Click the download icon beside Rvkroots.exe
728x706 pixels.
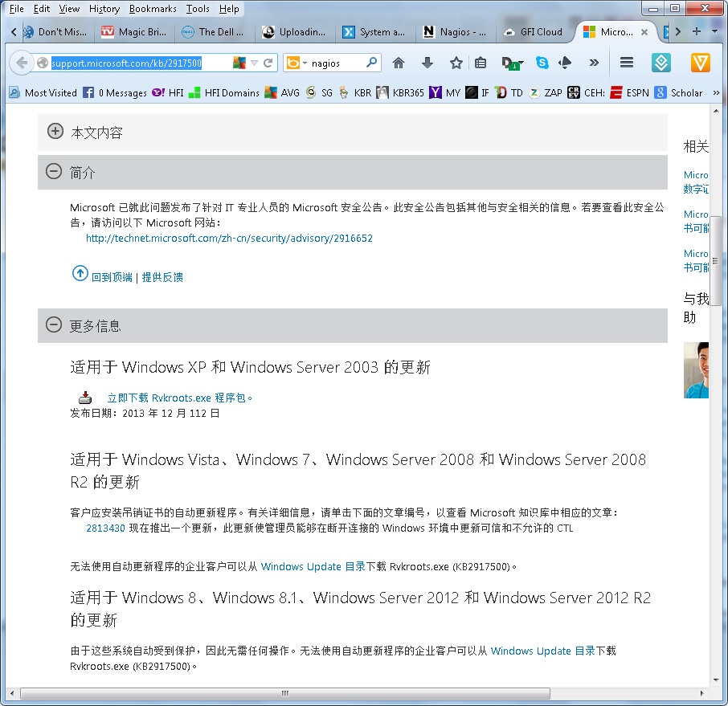pyautogui.click(x=85, y=398)
